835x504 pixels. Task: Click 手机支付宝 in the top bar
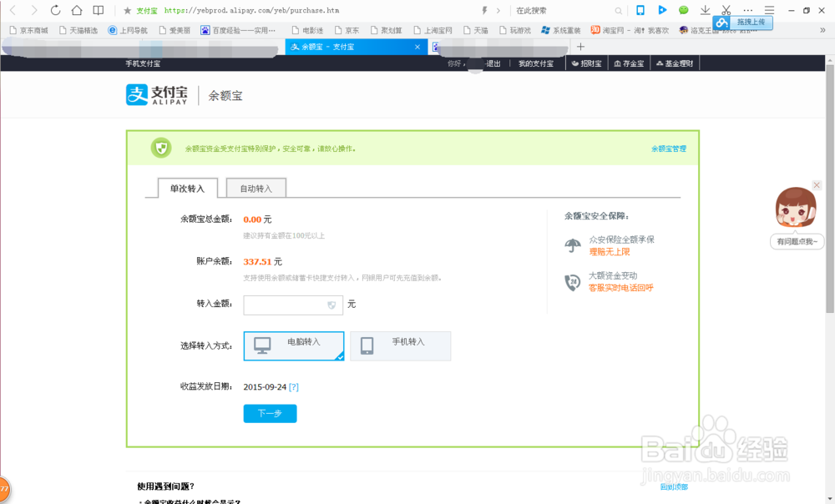(143, 63)
